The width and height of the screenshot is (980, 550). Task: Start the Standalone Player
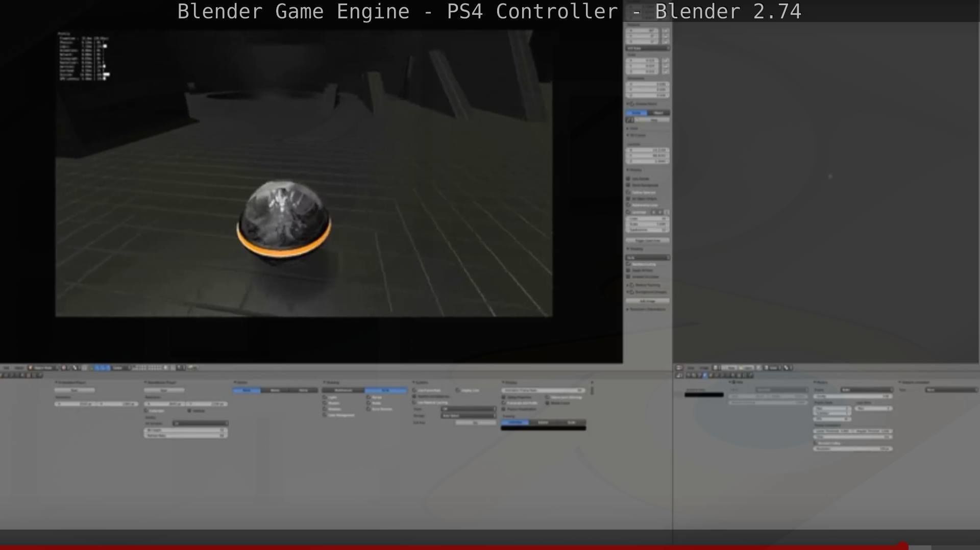(164, 390)
